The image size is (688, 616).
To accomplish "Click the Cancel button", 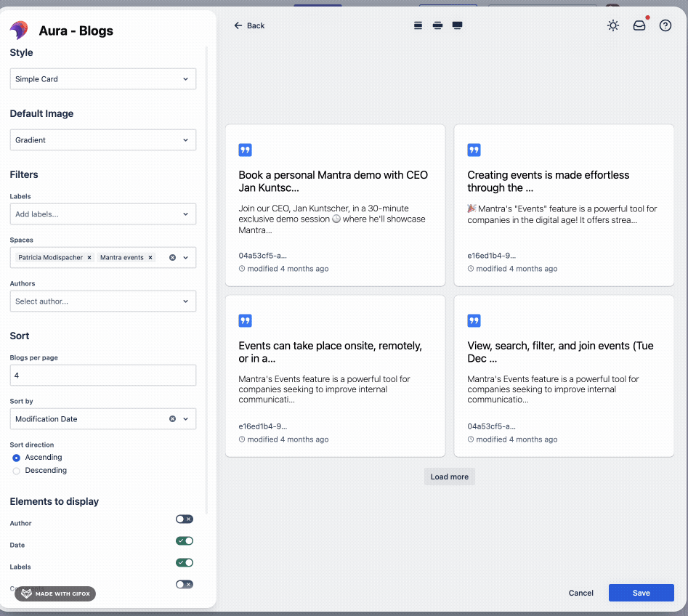I will pos(581,593).
